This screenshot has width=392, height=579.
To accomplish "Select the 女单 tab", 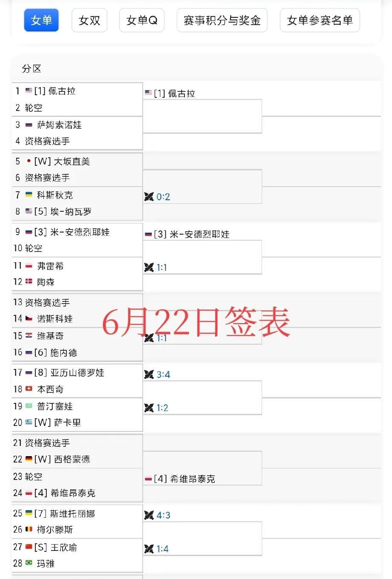I will [x=41, y=20].
